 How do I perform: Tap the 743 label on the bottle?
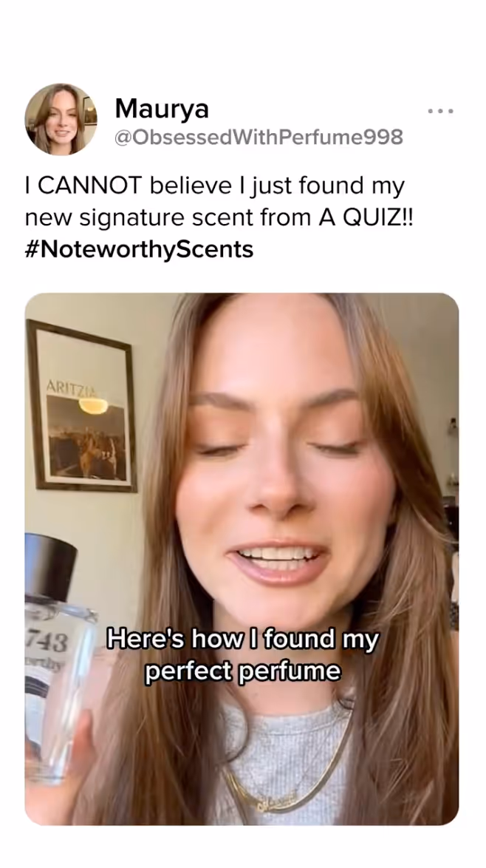click(47, 642)
